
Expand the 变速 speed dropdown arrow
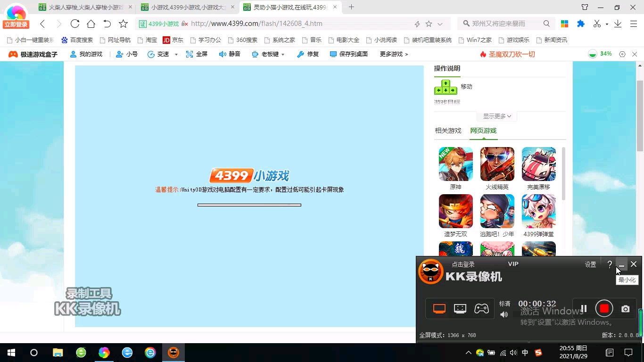pyautogui.click(x=176, y=55)
